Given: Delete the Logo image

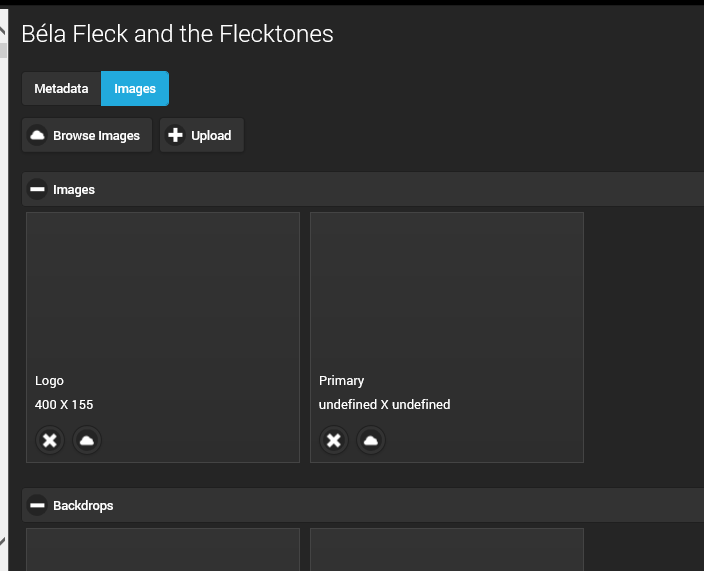Looking at the screenshot, I should coord(51,440).
